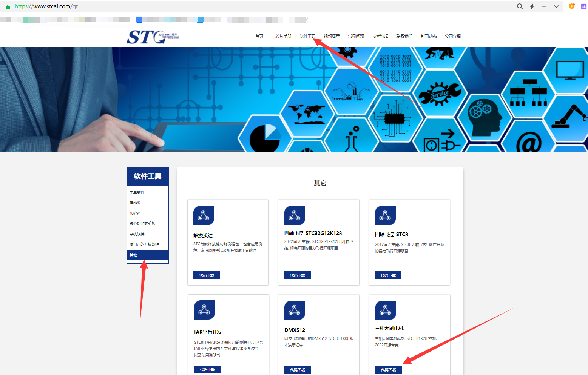
Task: Click the IAR平台开发 card title
Action: coord(208,332)
